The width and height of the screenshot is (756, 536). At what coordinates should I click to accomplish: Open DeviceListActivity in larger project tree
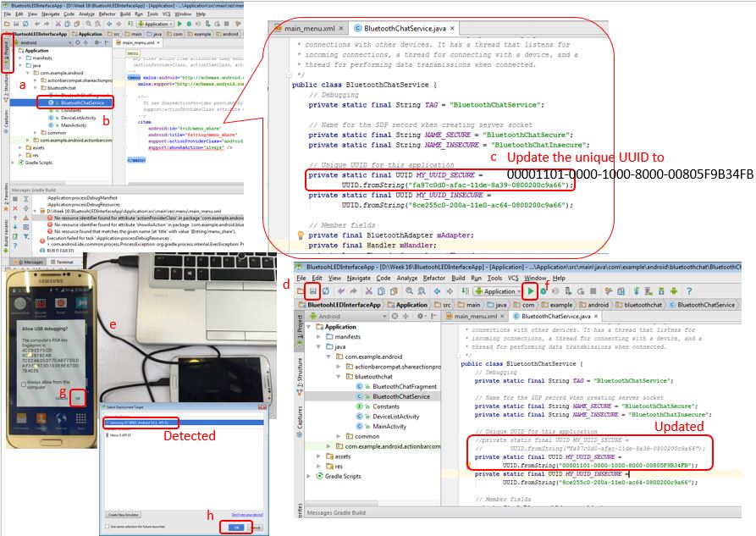coord(388,417)
